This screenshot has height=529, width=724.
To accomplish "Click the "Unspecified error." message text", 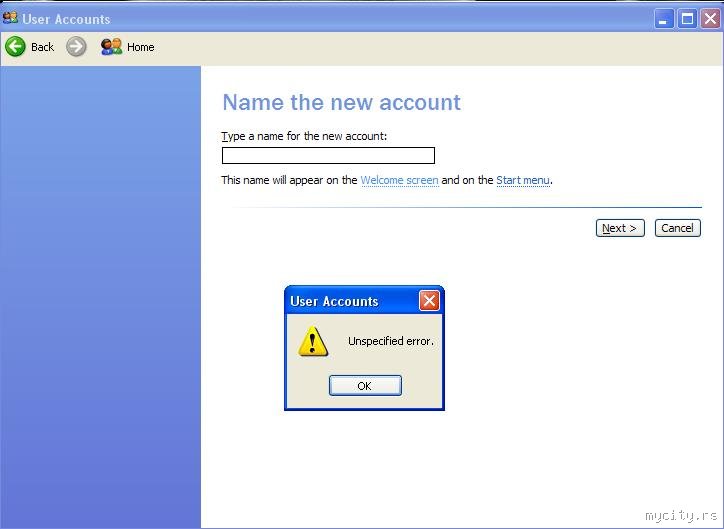I will (391, 341).
